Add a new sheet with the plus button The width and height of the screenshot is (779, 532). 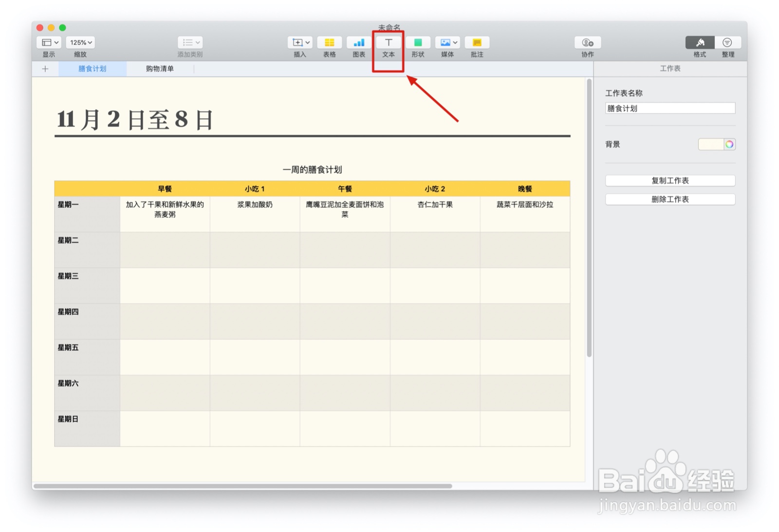click(45, 69)
